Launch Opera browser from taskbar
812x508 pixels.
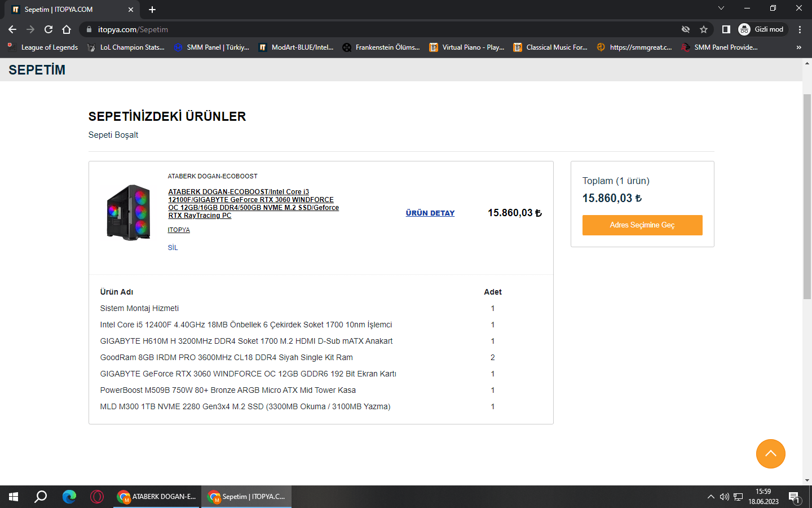97,497
